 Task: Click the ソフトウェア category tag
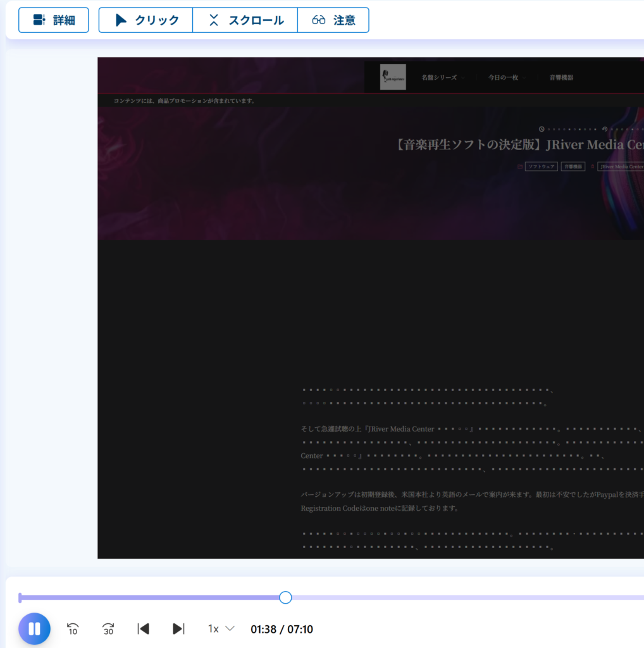click(x=541, y=166)
